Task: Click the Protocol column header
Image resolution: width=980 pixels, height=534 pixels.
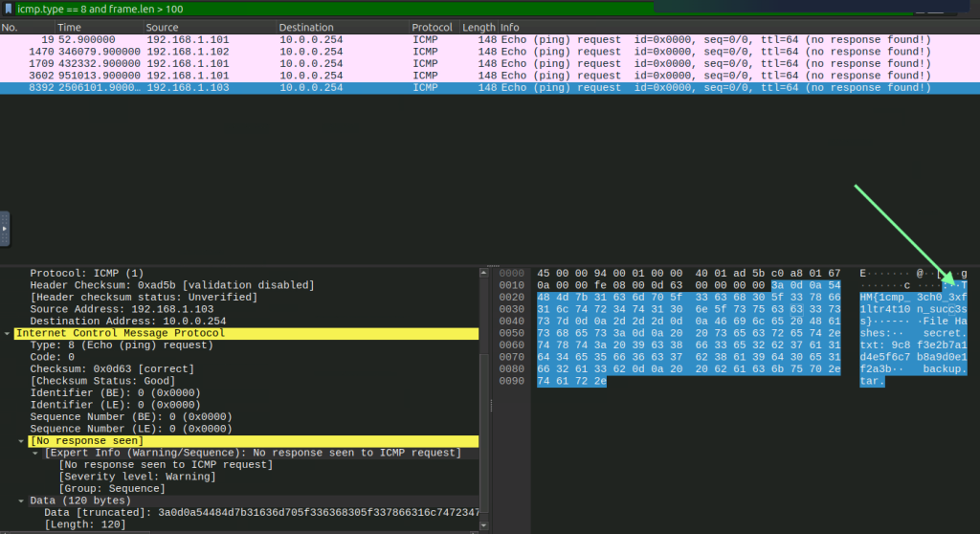Action: point(433,28)
